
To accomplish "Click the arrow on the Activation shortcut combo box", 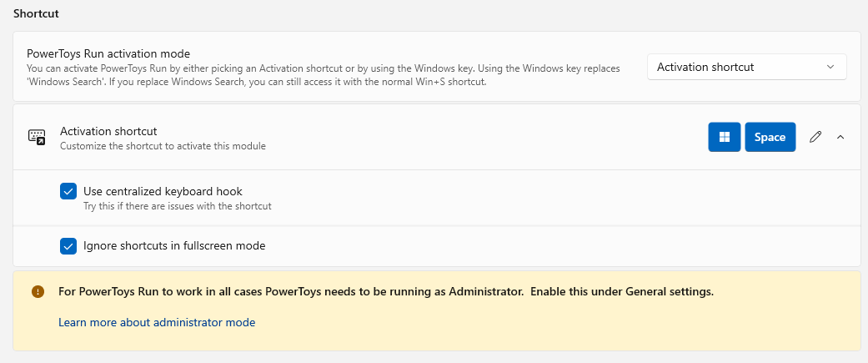I will (830, 67).
